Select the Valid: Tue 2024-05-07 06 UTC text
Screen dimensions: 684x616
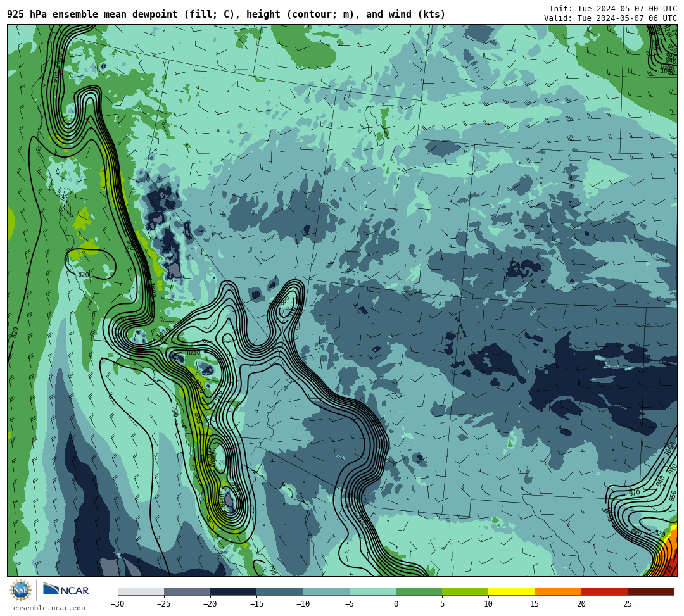coord(611,18)
